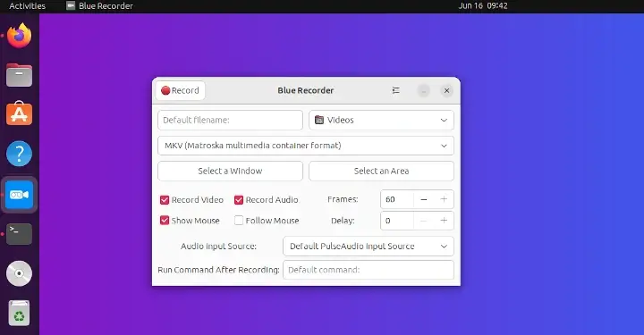644x335 pixels.
Task: Open Firefox from the dock
Action: click(x=20, y=36)
